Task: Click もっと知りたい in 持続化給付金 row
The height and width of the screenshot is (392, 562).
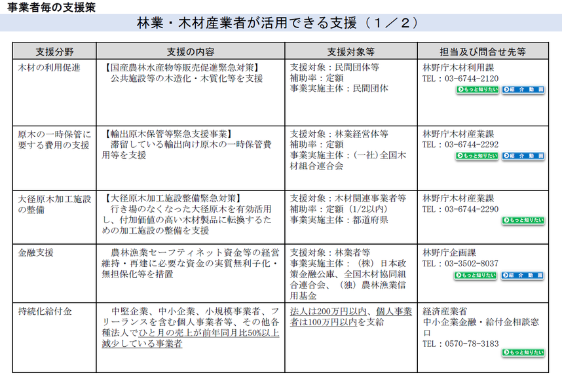Action: pyautogui.click(x=523, y=352)
